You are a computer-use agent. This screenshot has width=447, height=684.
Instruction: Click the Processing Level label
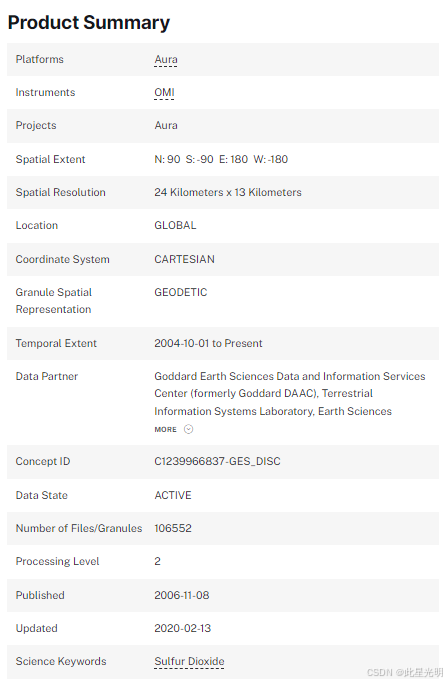[58, 561]
